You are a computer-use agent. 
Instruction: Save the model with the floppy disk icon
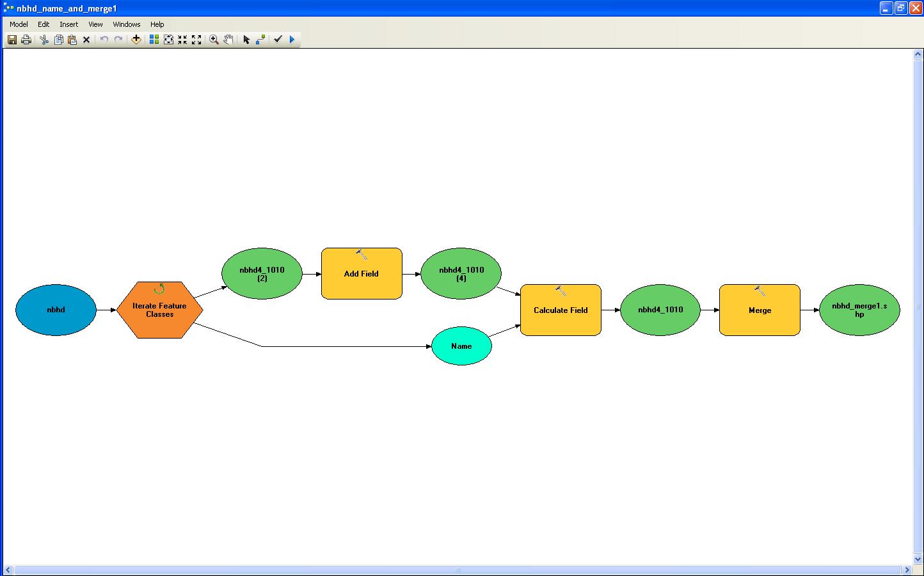12,40
